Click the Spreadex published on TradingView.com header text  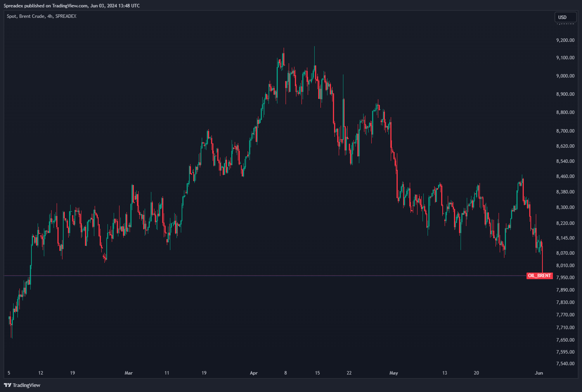72,5
